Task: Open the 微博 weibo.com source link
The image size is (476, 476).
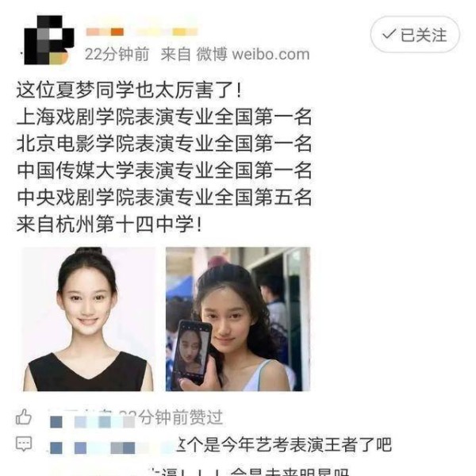Action: pos(253,55)
